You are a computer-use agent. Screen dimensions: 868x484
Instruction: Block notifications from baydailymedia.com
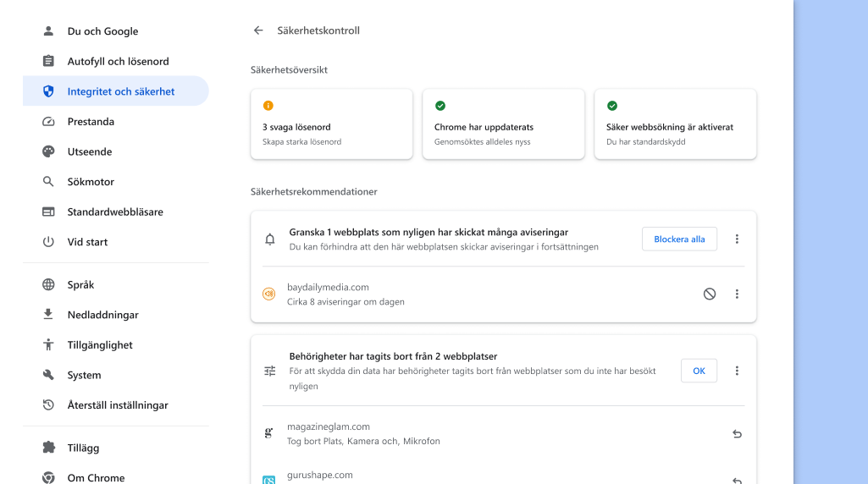[710, 294]
